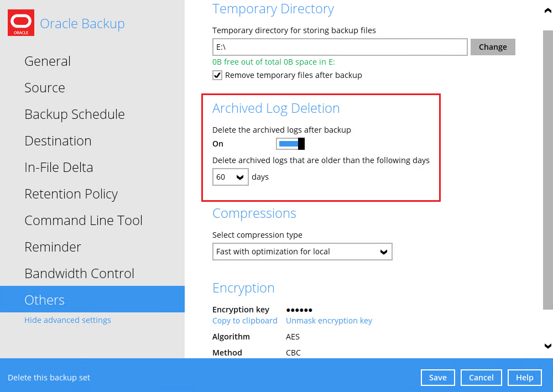
Task: Click Unmask encryption key link
Action: (329, 321)
